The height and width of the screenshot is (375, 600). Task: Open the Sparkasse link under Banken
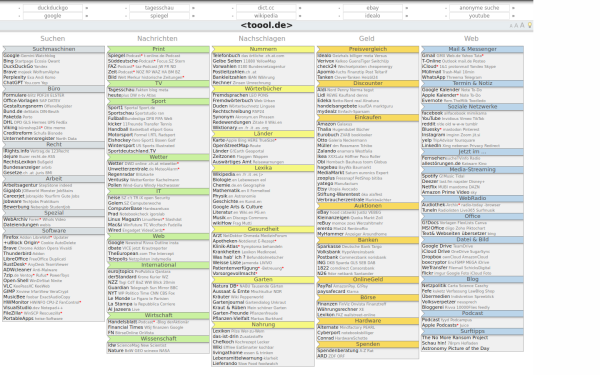pos(329,246)
